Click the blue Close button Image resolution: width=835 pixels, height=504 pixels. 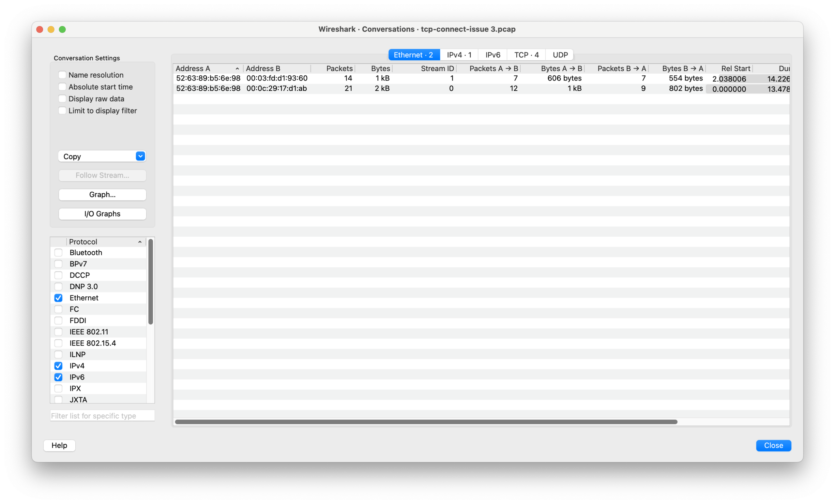[773, 445]
